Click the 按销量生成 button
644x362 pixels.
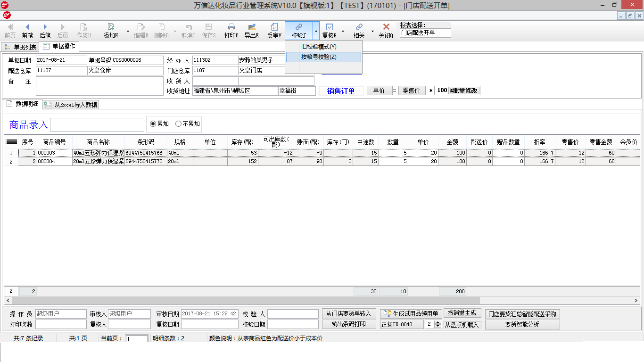point(462,313)
